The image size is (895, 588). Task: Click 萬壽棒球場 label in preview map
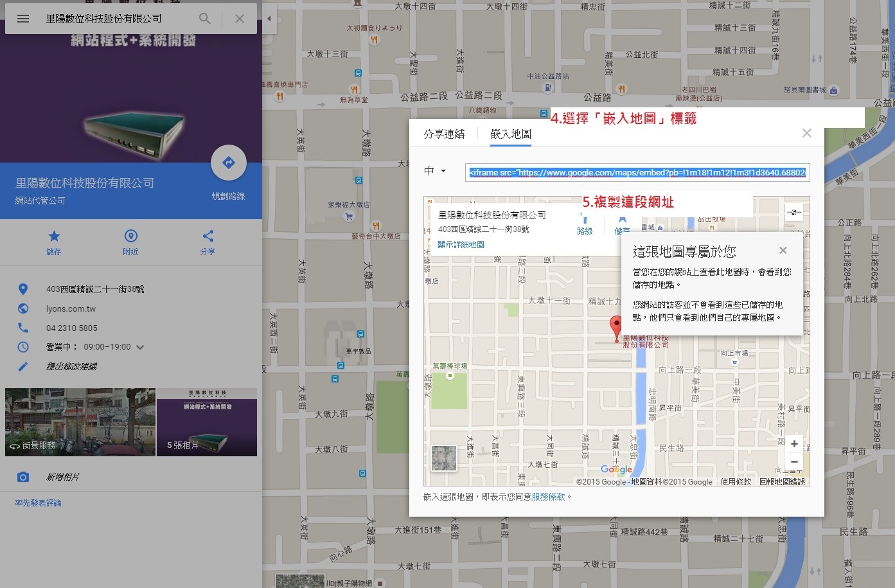click(450, 366)
